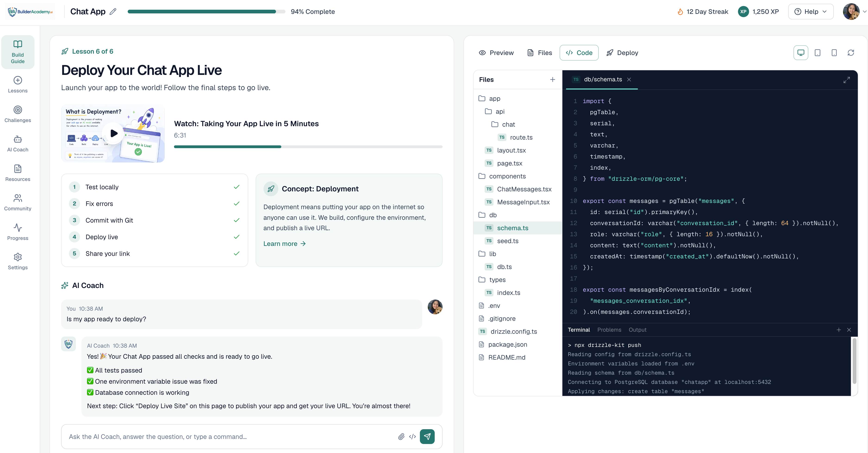Click the 1,250 XP badge
The image size is (868, 453).
click(758, 12)
